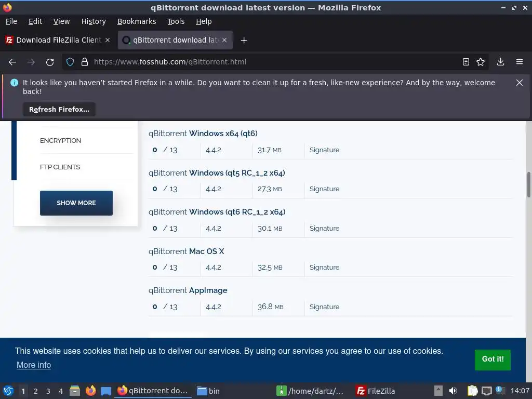Open the File menu
532x399 pixels.
[11, 21]
